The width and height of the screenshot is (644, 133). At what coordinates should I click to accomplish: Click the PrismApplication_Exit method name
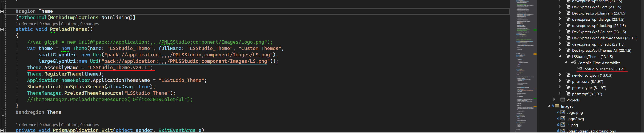point(83,130)
